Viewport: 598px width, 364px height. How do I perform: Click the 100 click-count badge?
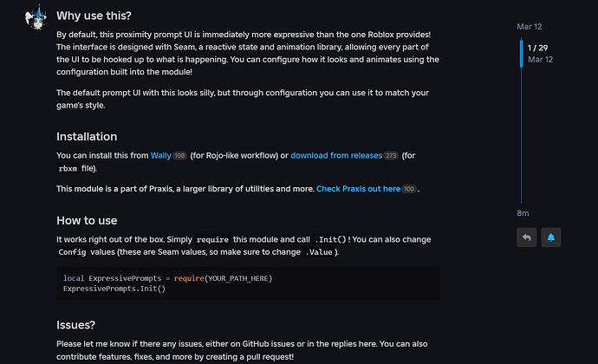[x=409, y=189]
